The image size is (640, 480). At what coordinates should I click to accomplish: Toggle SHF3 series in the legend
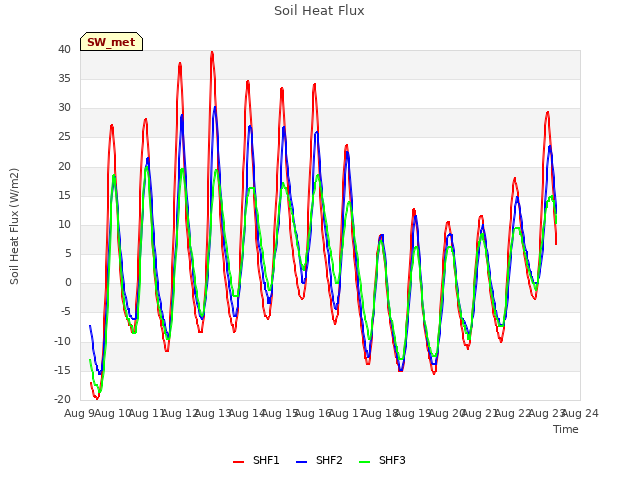(x=382, y=460)
